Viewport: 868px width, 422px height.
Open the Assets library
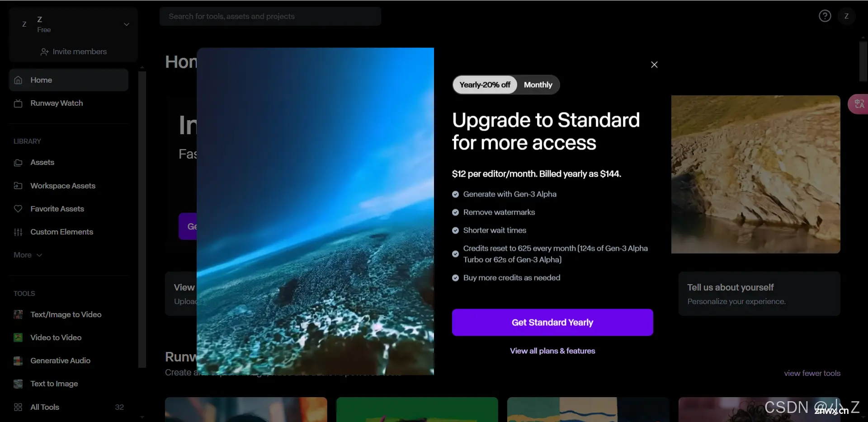(69, 162)
